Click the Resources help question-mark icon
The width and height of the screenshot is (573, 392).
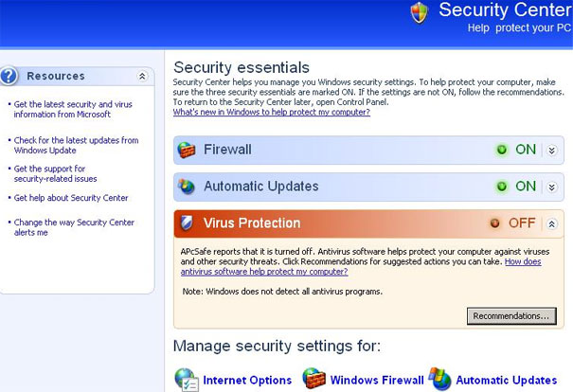pyautogui.click(x=9, y=76)
